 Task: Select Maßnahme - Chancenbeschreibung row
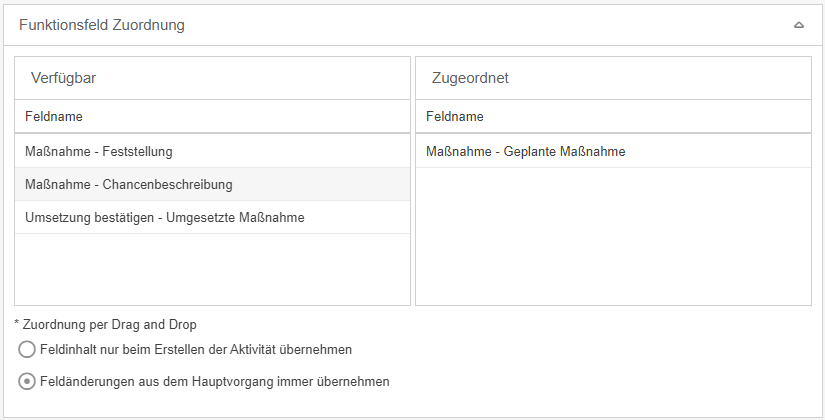[129, 185]
